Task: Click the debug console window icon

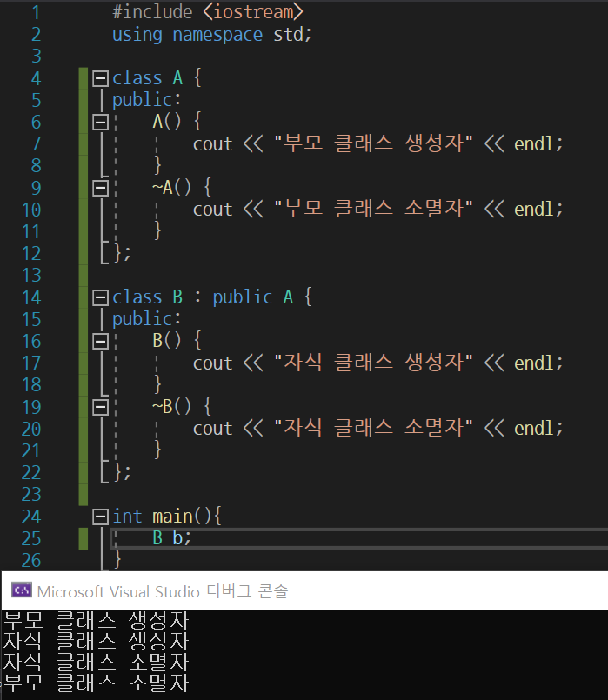Action: (22, 590)
